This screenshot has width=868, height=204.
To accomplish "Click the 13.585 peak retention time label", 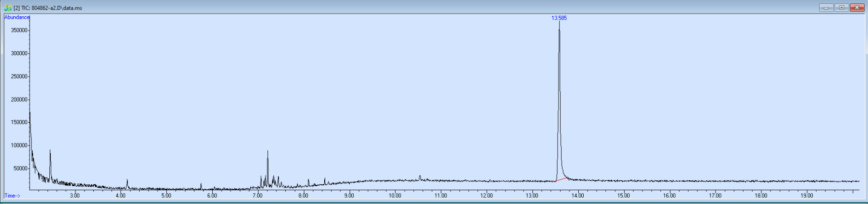I will [559, 18].
